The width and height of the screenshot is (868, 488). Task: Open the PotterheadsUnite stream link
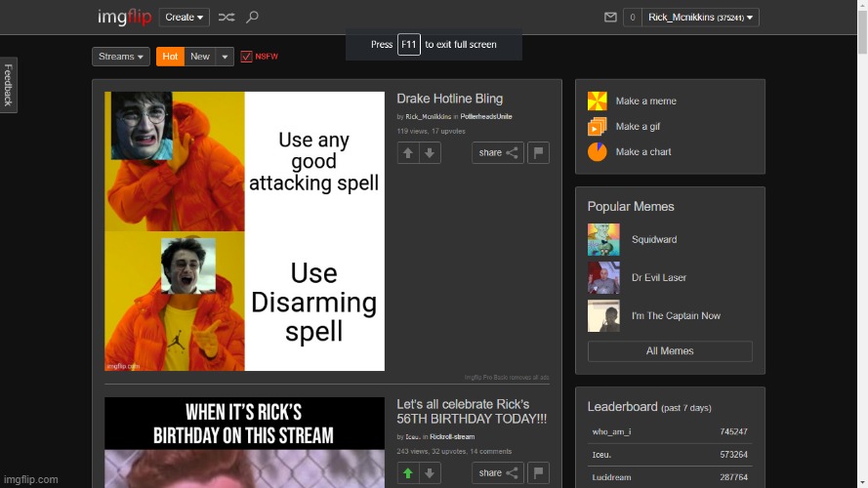[x=486, y=117]
